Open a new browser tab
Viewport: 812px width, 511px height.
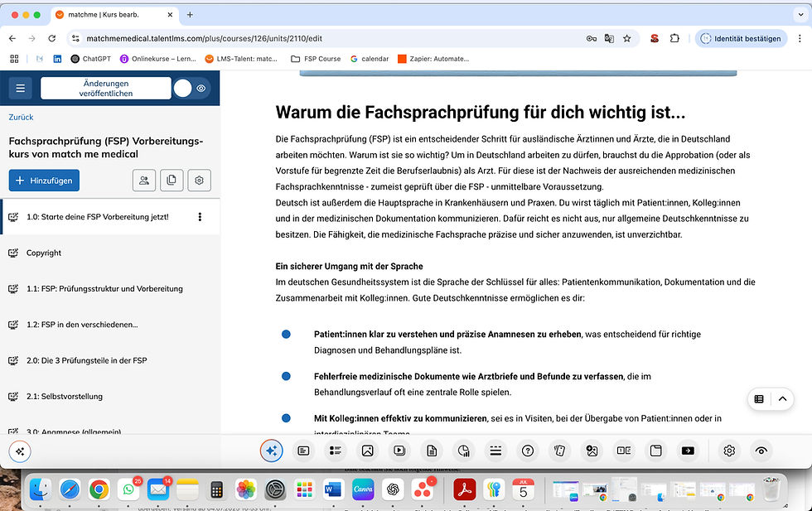(x=190, y=15)
